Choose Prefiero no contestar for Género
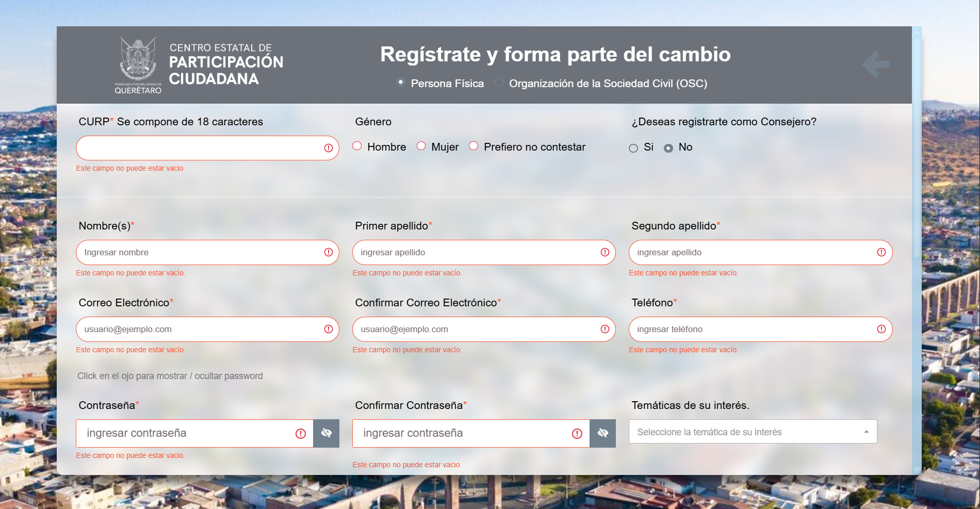The image size is (980, 509). point(473,146)
